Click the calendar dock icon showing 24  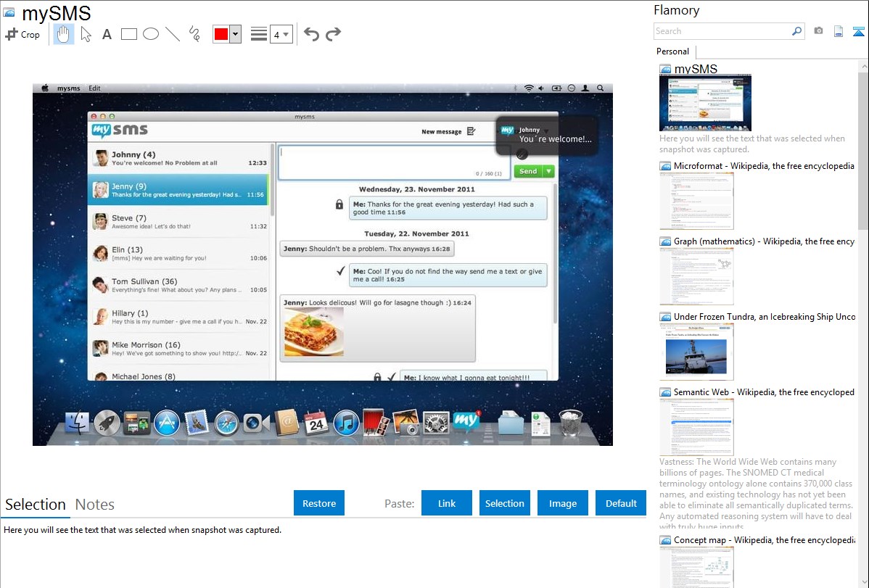pyautogui.click(x=316, y=423)
